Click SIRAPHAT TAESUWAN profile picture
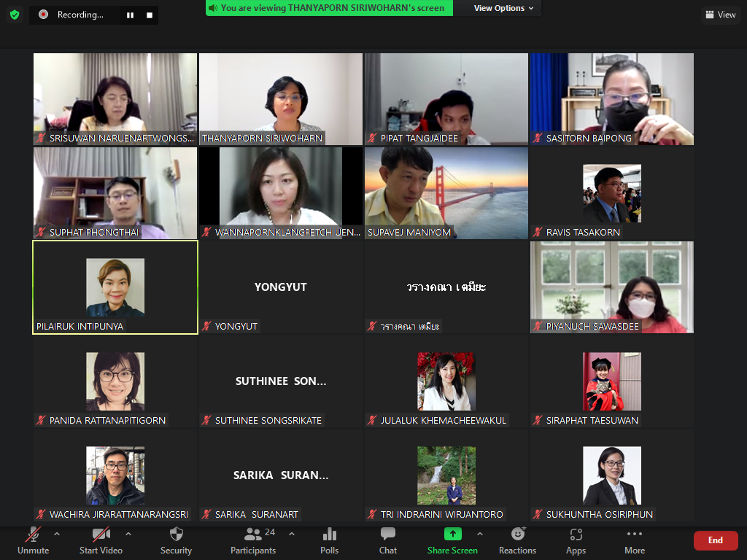Viewport: 747px width, 560px height. pyautogui.click(x=612, y=381)
